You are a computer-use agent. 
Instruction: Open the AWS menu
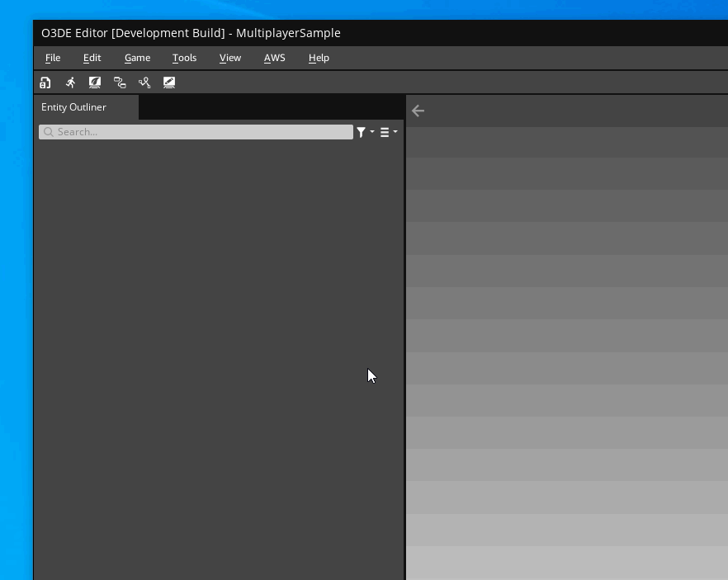(x=274, y=58)
